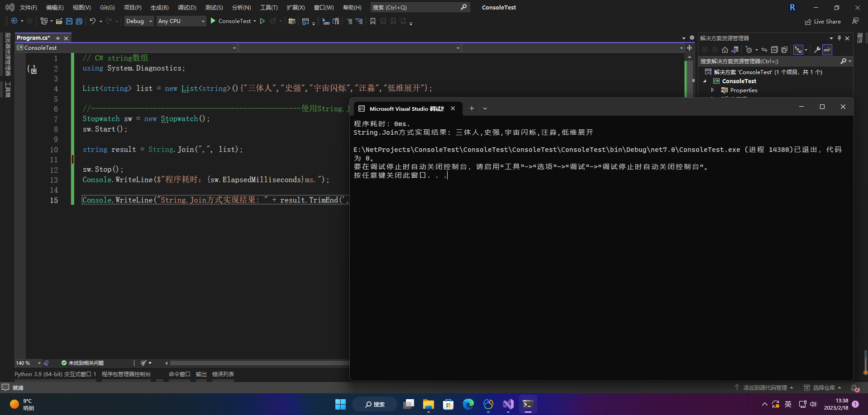Toggle Preview Selected Items in Solution Explorer

827,50
